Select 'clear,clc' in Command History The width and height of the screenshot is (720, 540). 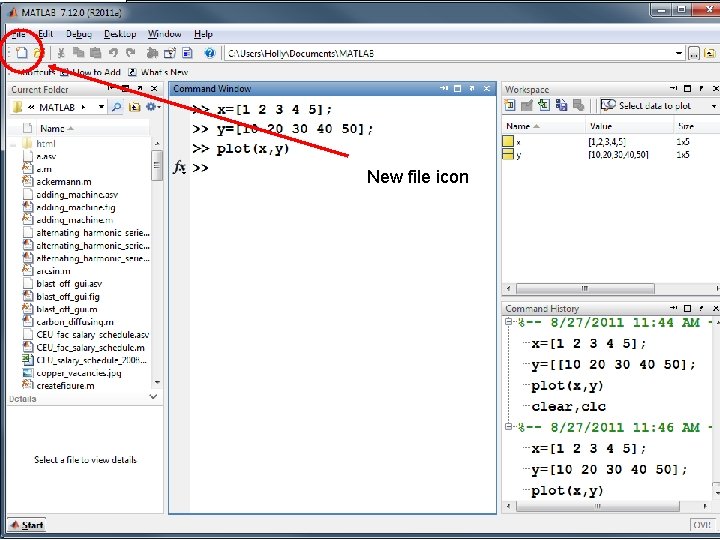pos(568,406)
